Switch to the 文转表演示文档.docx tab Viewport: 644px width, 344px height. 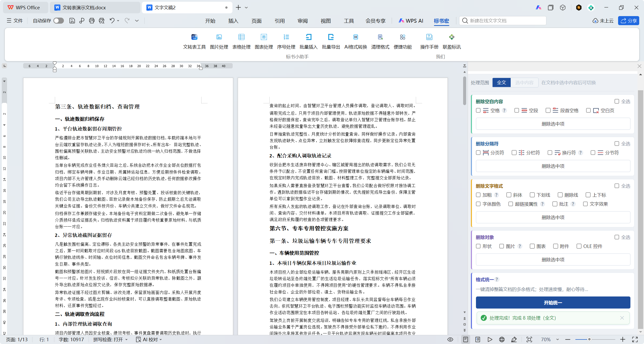(95, 8)
